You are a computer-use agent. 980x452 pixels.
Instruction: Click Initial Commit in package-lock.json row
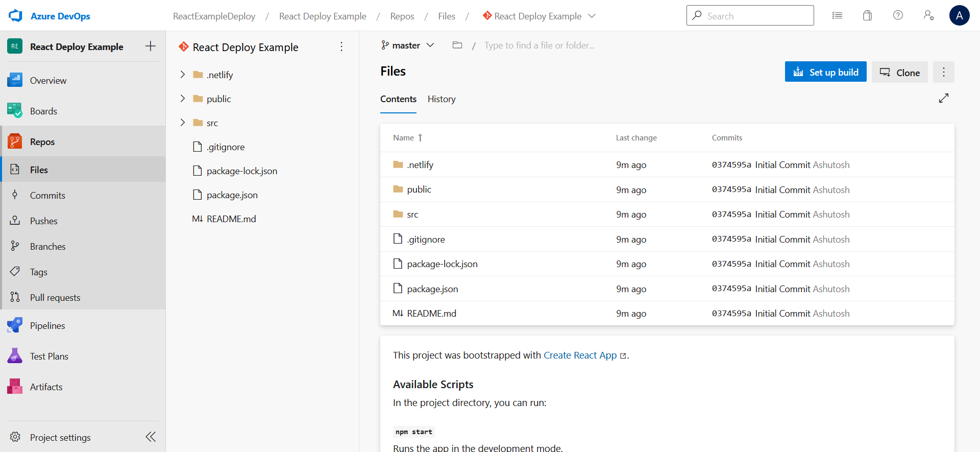tap(782, 264)
